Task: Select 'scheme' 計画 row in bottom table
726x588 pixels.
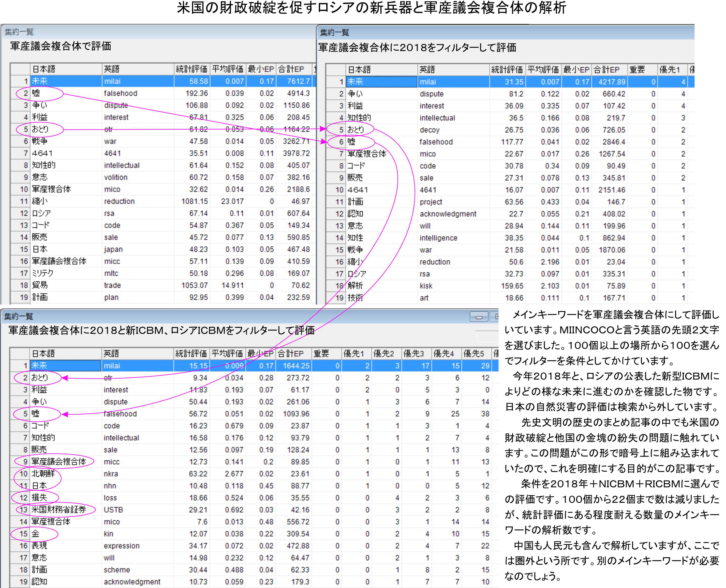Action: coord(254,570)
